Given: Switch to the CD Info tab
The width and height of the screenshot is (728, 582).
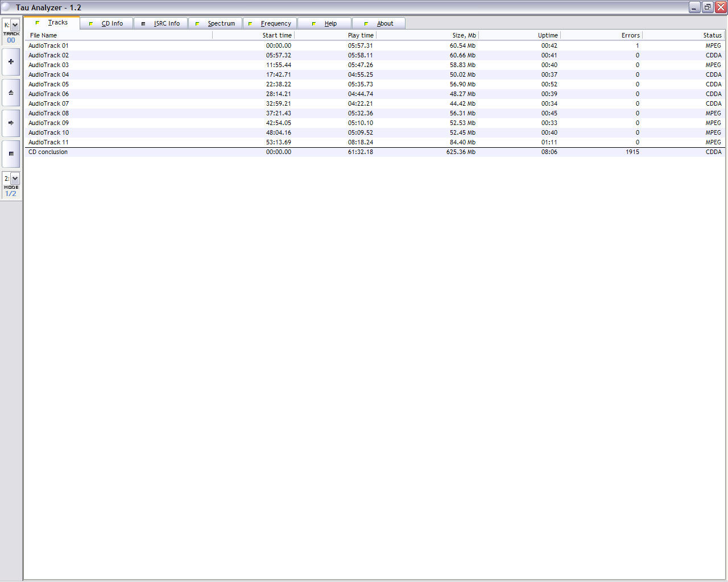Looking at the screenshot, I should pyautogui.click(x=106, y=23).
